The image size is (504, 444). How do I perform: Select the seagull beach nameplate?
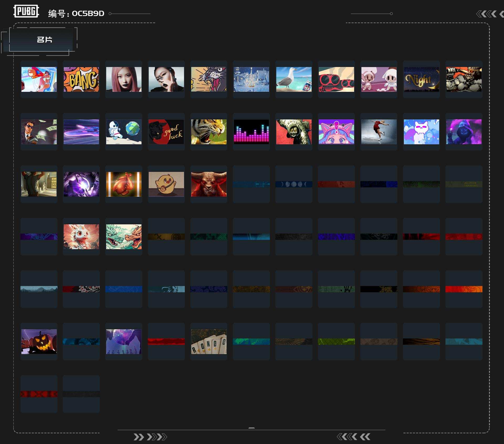pos(294,79)
